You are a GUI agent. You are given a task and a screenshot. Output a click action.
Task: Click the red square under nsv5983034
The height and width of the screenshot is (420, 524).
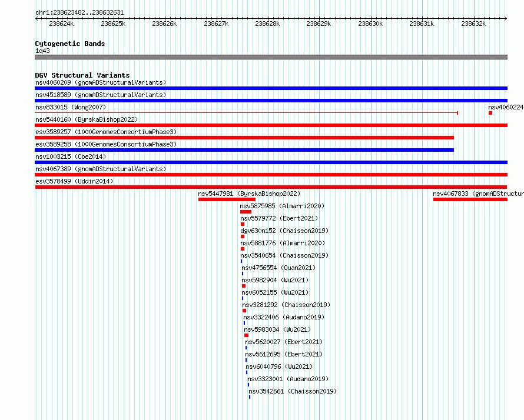(246, 335)
